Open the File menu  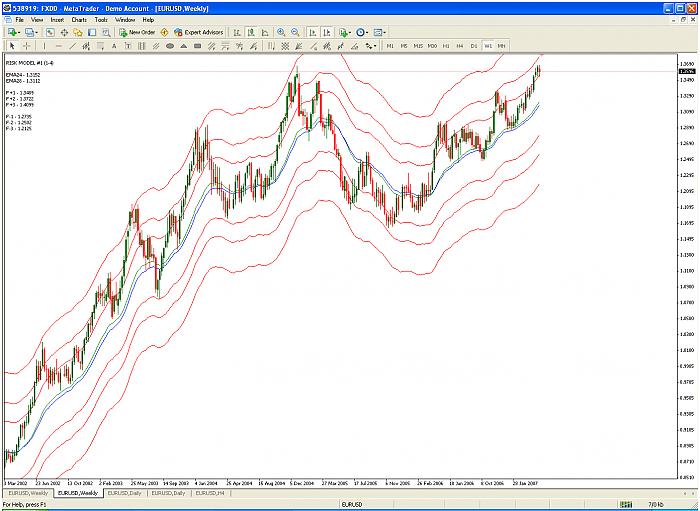(20, 20)
